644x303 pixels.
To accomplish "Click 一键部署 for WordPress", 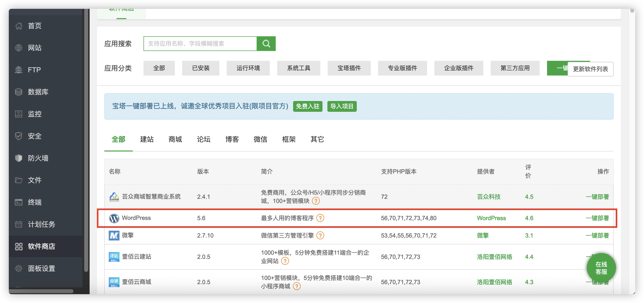I will [x=597, y=218].
